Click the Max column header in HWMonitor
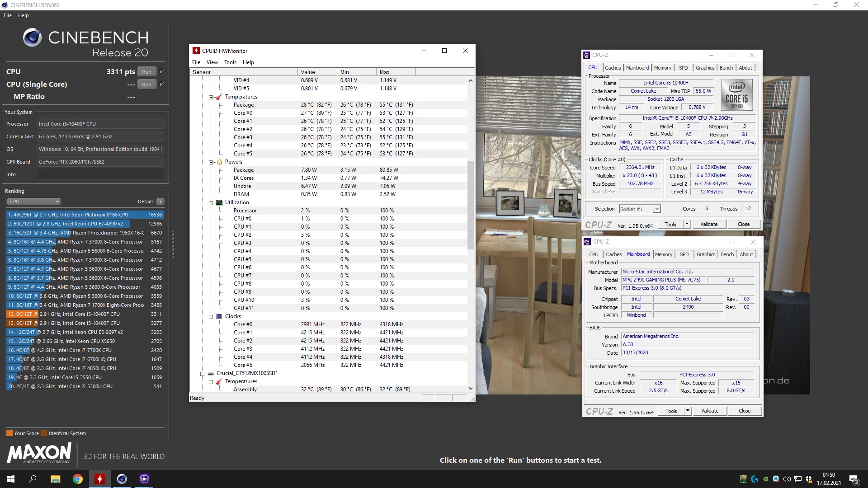 396,72
